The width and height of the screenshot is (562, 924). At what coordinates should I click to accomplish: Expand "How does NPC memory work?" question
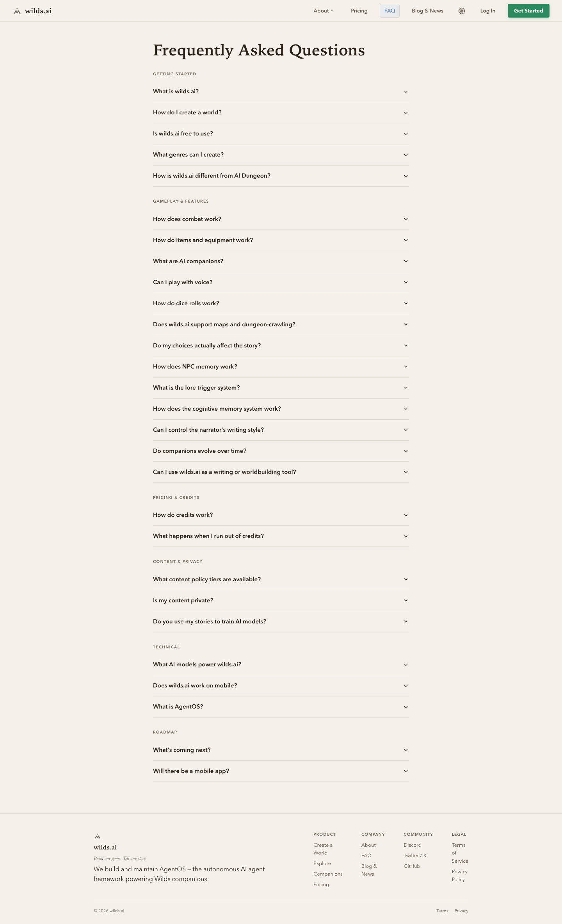[x=195, y=367]
